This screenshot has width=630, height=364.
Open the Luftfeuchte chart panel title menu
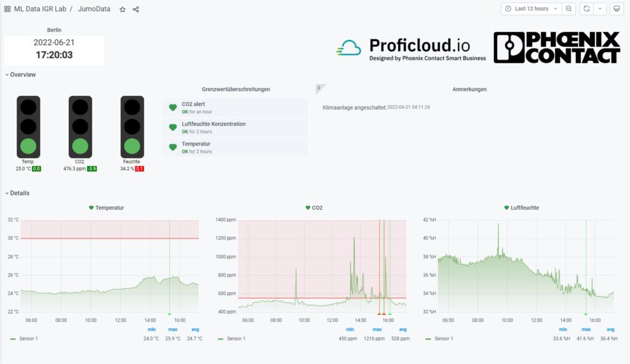[x=524, y=208]
